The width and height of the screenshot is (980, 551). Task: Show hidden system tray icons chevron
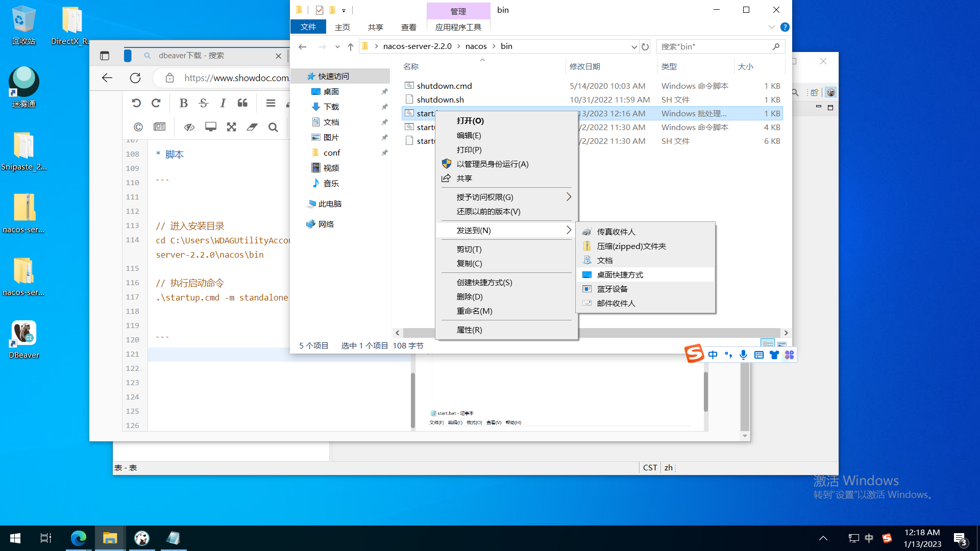point(823,538)
